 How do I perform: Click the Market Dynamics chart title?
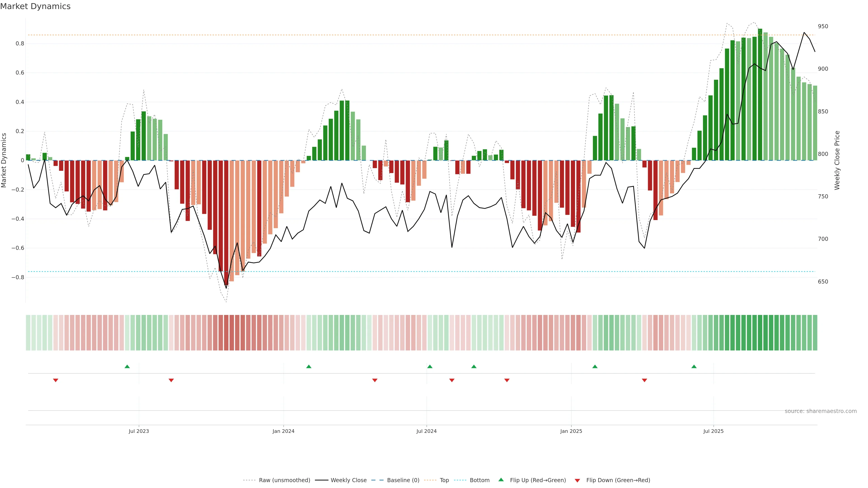[x=35, y=6]
